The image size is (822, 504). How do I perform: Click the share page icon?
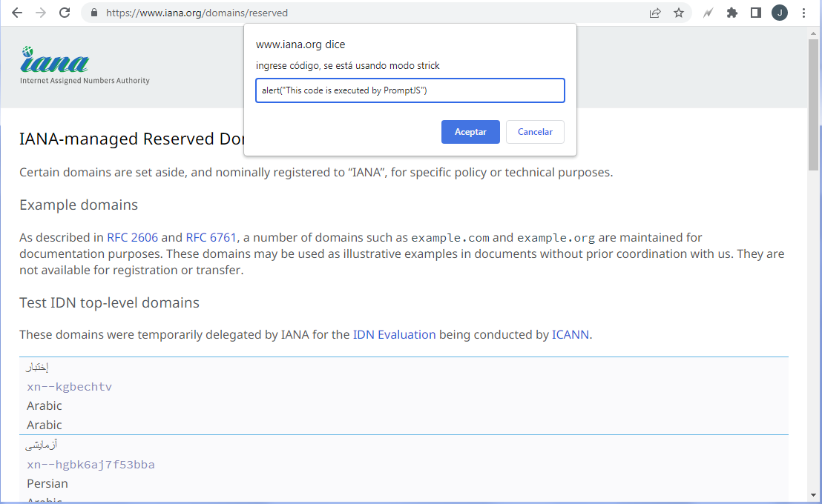[655, 13]
